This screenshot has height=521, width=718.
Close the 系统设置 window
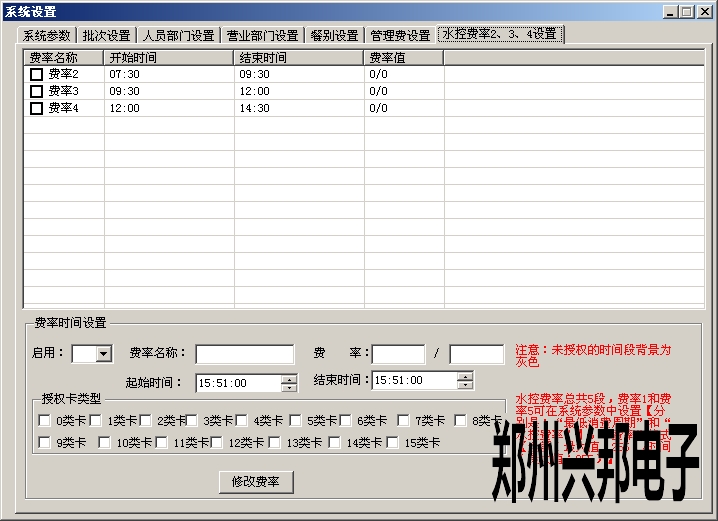pos(704,12)
